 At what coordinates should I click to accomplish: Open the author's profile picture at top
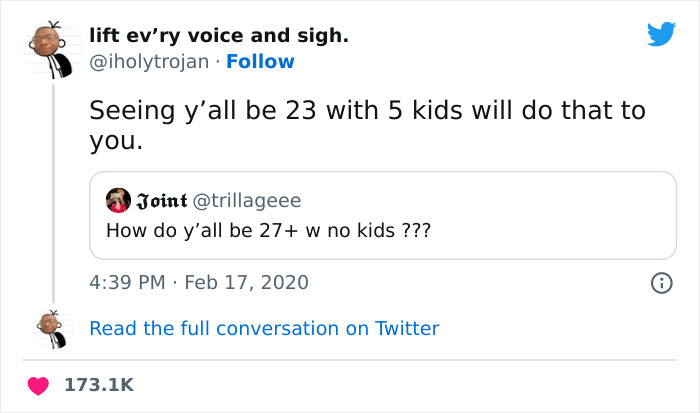53,47
